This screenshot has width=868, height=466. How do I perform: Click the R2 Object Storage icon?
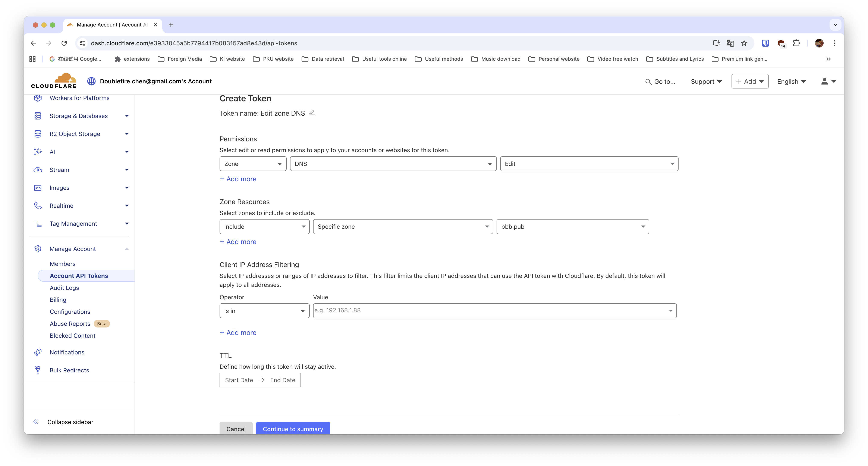click(38, 134)
